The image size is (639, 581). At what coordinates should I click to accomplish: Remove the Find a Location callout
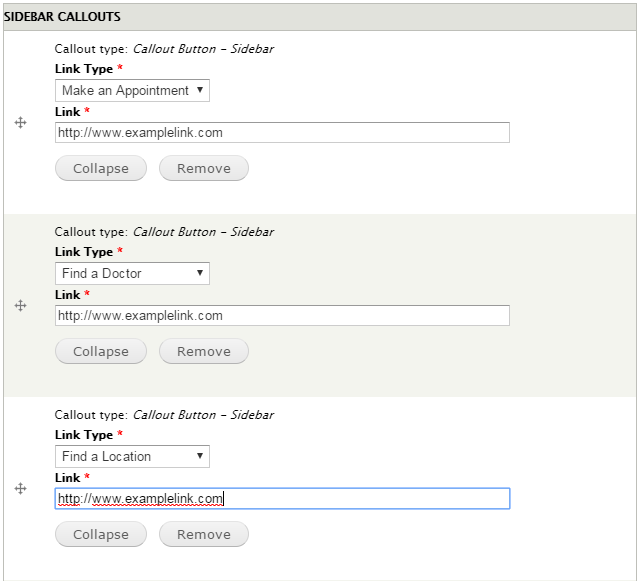click(x=204, y=534)
